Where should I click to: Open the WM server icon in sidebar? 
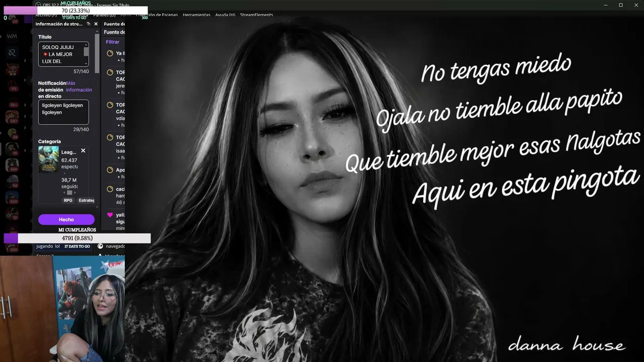(x=12, y=36)
